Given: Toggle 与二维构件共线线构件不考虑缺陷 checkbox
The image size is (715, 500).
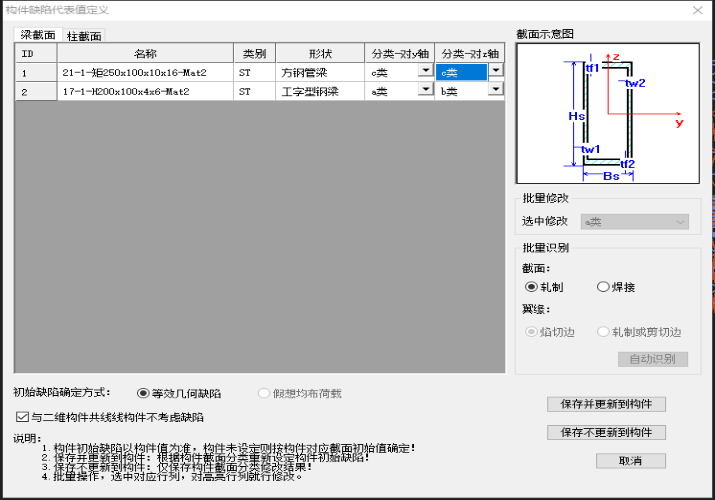Looking at the screenshot, I should [x=22, y=417].
